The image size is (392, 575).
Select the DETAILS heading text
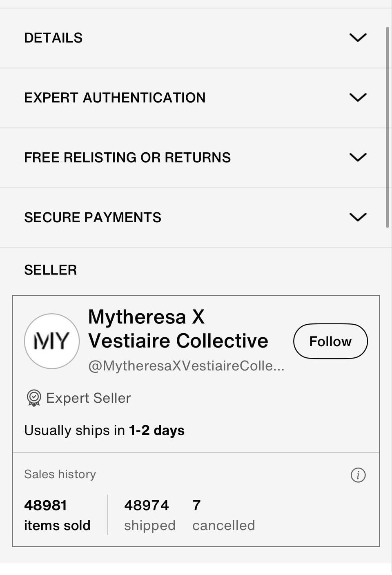tap(53, 38)
